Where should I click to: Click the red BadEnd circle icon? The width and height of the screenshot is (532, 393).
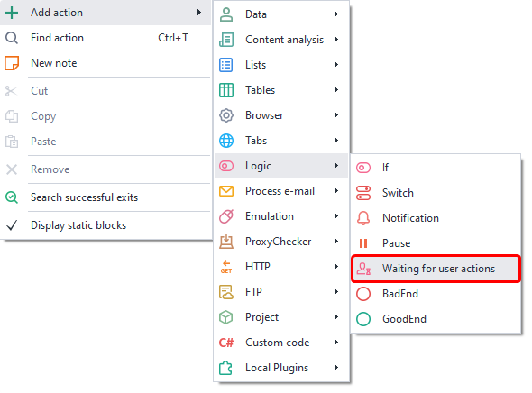click(x=363, y=294)
